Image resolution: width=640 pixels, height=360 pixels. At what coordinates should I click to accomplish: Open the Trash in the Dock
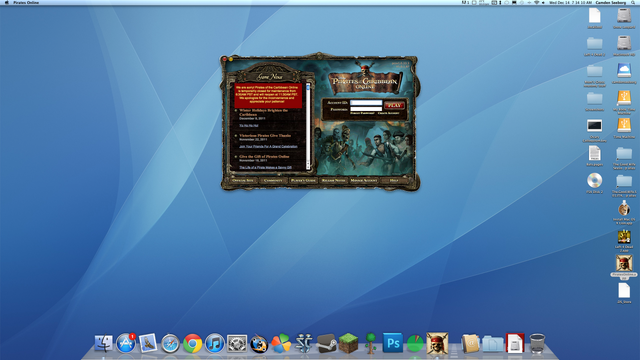pos(537,343)
